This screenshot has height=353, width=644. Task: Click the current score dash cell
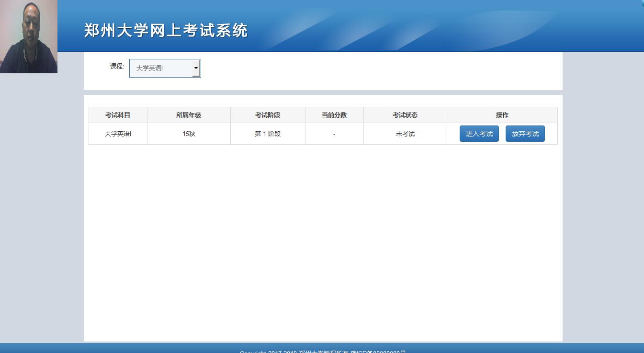click(334, 134)
